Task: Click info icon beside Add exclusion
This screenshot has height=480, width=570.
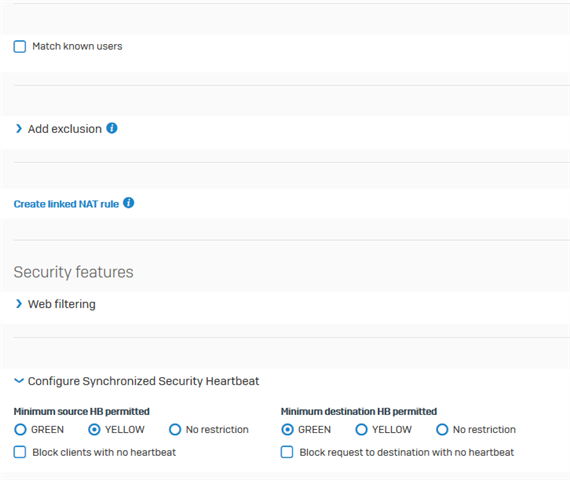Action: 112,128
